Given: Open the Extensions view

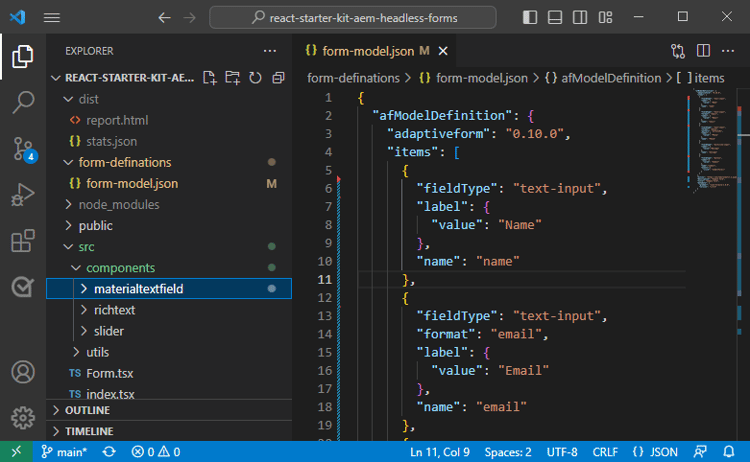Looking at the screenshot, I should point(22,241).
